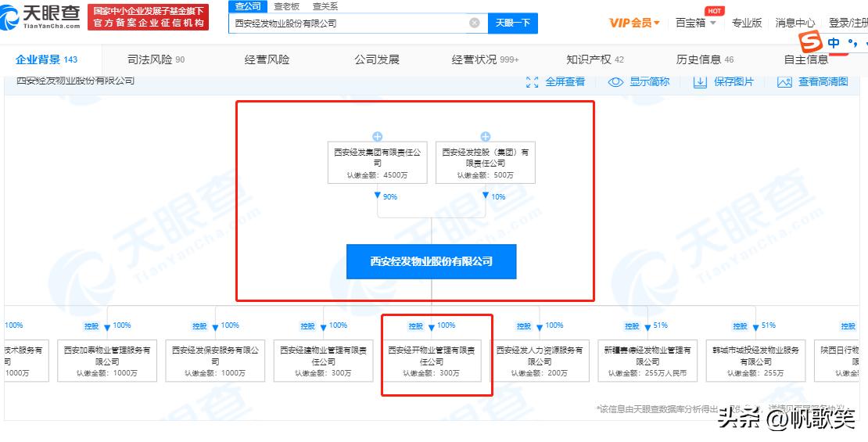Open the 新疆喜德经发物业管理有限公司 subsidiary node
This screenshot has width=868, height=442.
tap(647, 361)
